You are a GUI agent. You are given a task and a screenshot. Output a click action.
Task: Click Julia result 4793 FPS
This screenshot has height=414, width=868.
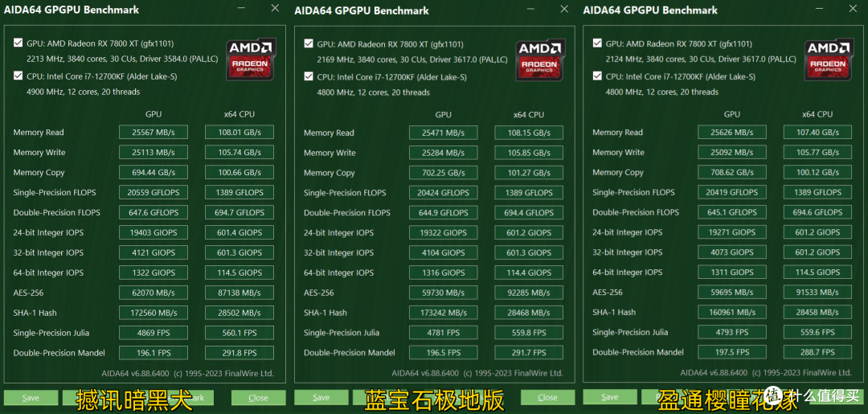coord(732,332)
